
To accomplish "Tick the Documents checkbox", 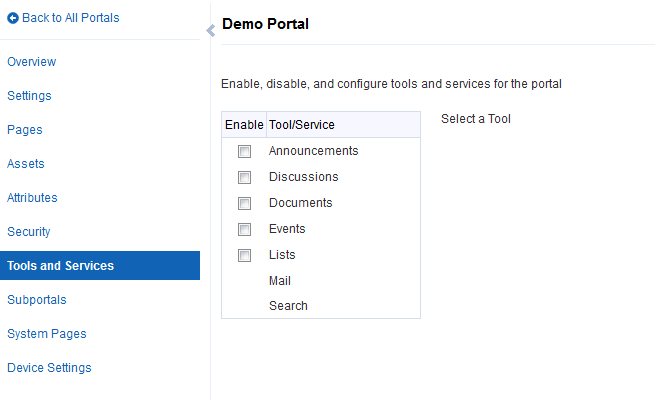I will (244, 203).
